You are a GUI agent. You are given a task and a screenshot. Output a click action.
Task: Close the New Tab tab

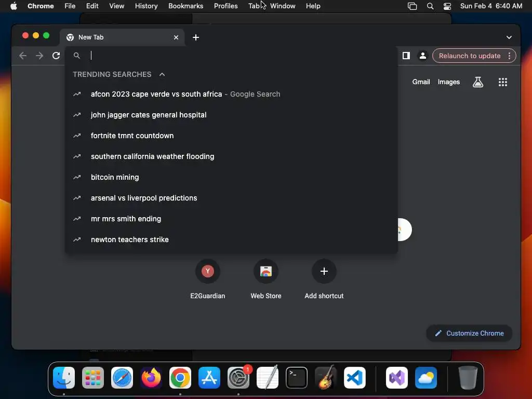point(176,37)
